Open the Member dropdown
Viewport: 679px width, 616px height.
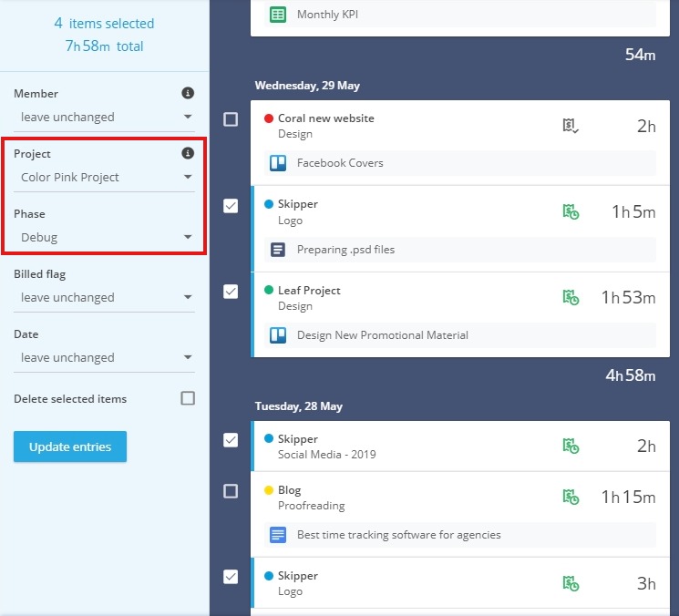104,117
